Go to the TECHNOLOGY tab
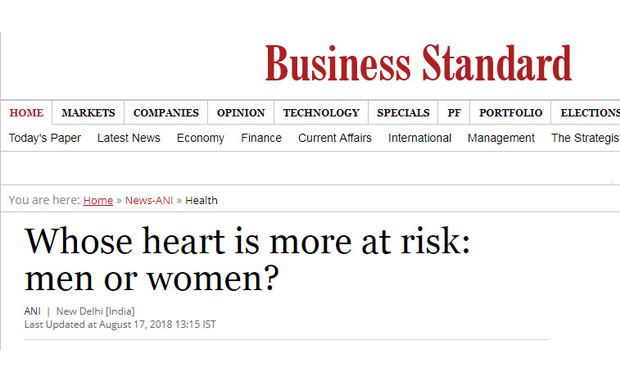Screen dimensions: 620x388 [x=321, y=113]
